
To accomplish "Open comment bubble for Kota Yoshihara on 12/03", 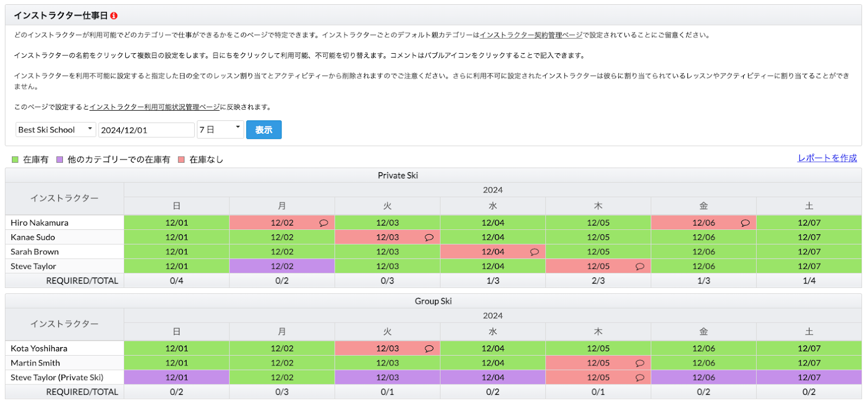I will (429, 349).
